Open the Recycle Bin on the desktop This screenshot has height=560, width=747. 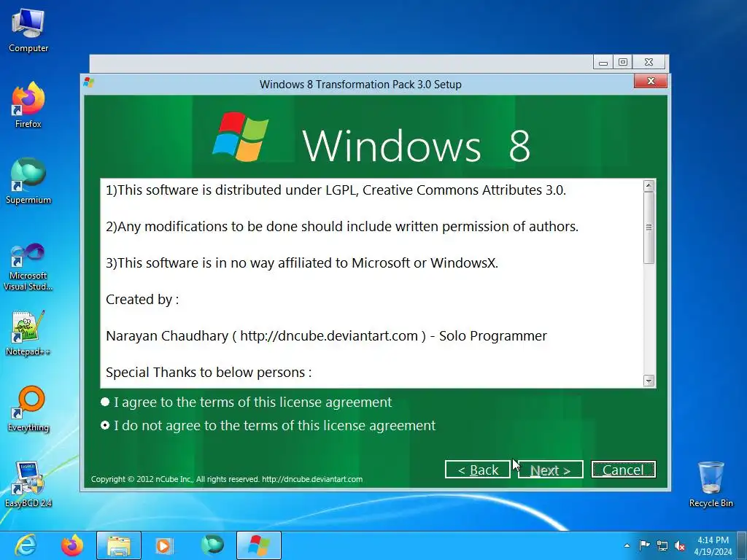711,484
